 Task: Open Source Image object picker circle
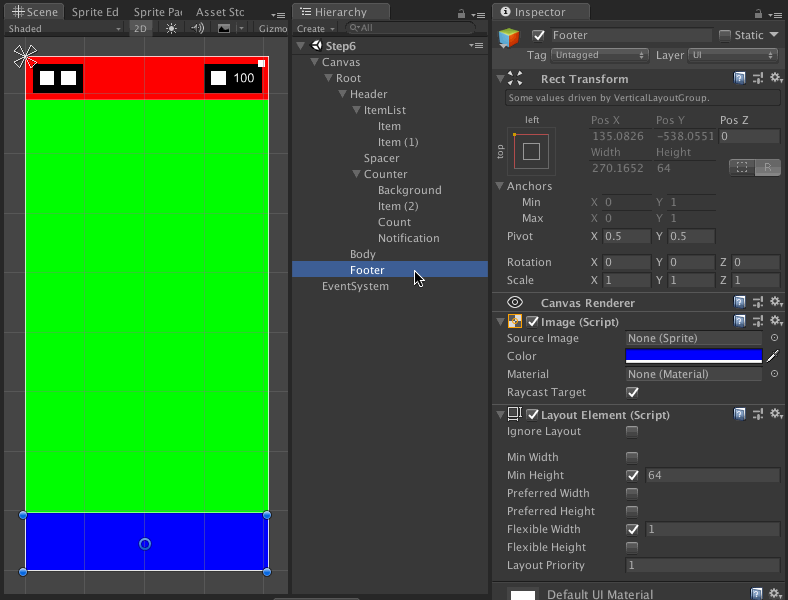point(774,338)
